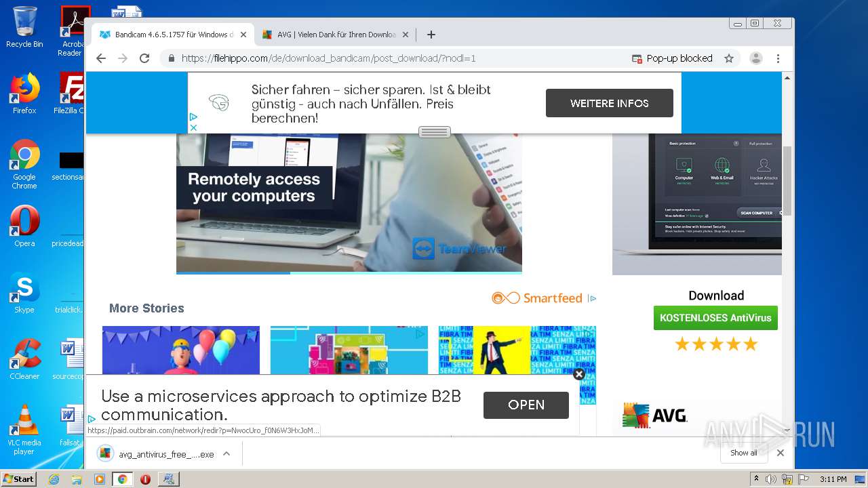Viewport: 868px width, 488px height.
Task: Open the CCleaner desktop shortcut
Action: tap(24, 359)
